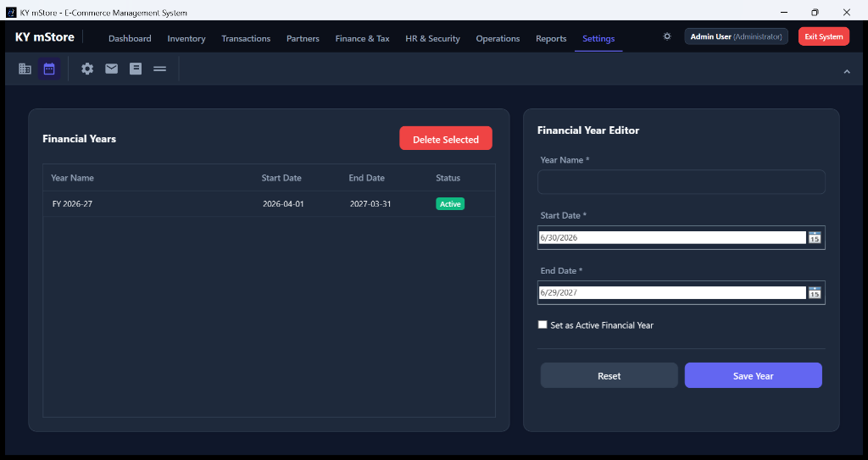Focus the Year Name input field
This screenshot has width=868, height=460.
[x=682, y=181]
